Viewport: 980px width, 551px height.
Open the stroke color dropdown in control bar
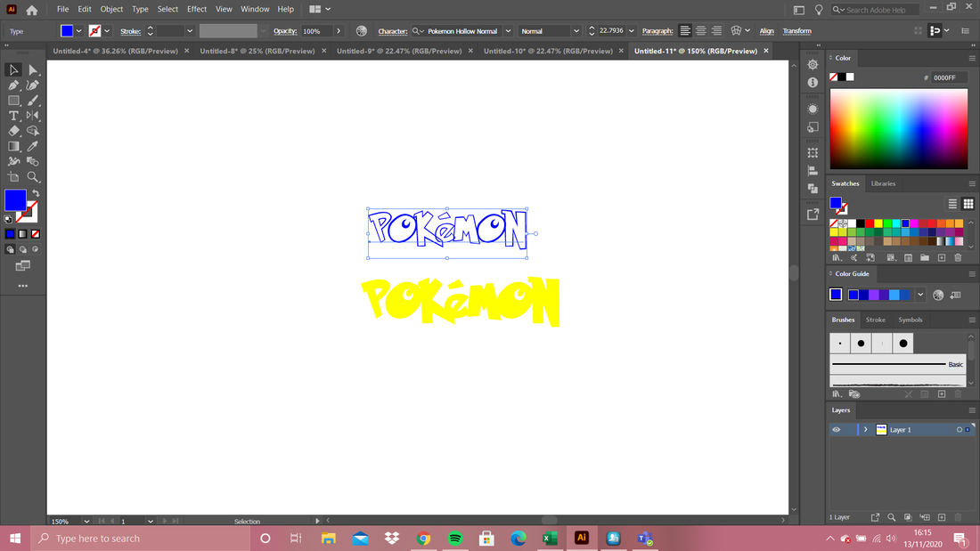point(107,30)
